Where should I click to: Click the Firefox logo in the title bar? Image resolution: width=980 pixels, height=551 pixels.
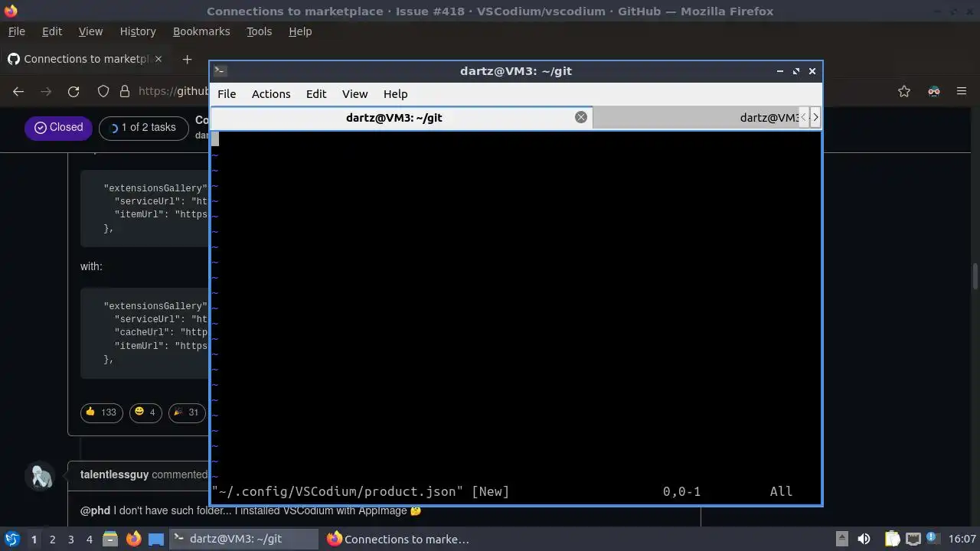click(10, 11)
